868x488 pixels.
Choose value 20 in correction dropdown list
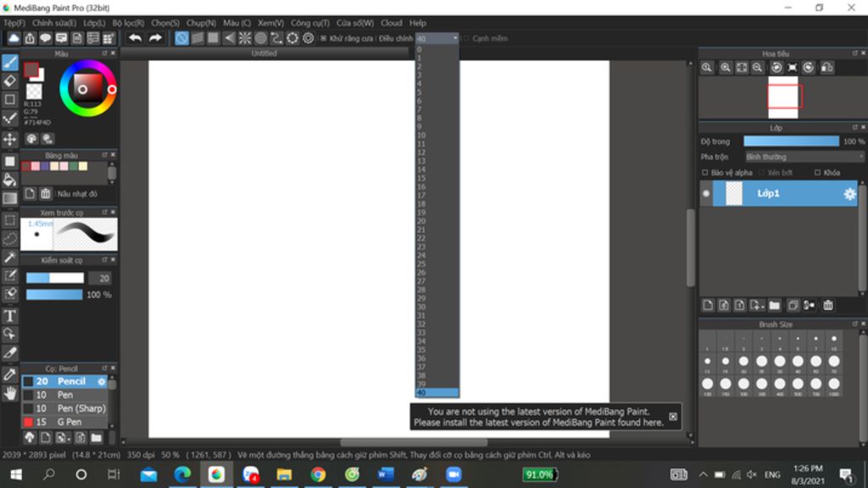(437, 221)
